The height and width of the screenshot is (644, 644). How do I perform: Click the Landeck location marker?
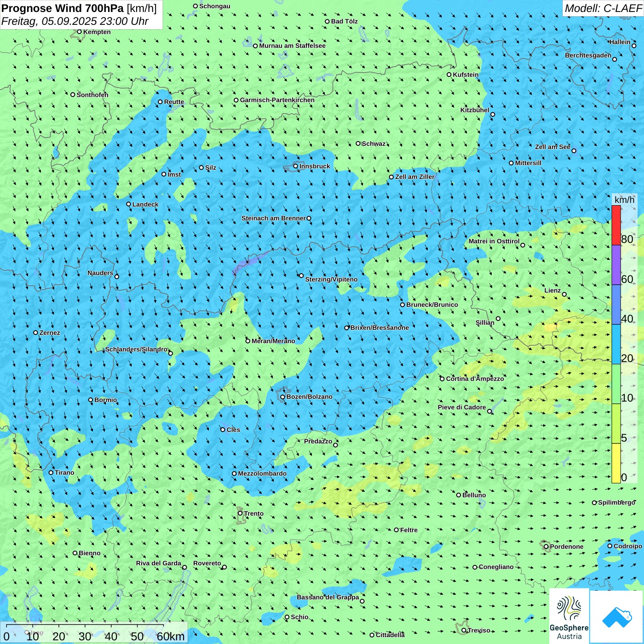point(129,204)
